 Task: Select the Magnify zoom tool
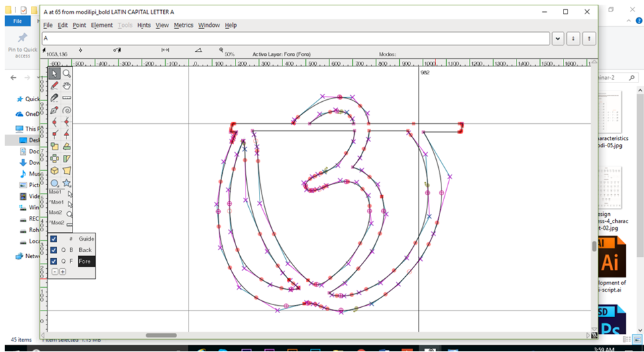[66, 74]
